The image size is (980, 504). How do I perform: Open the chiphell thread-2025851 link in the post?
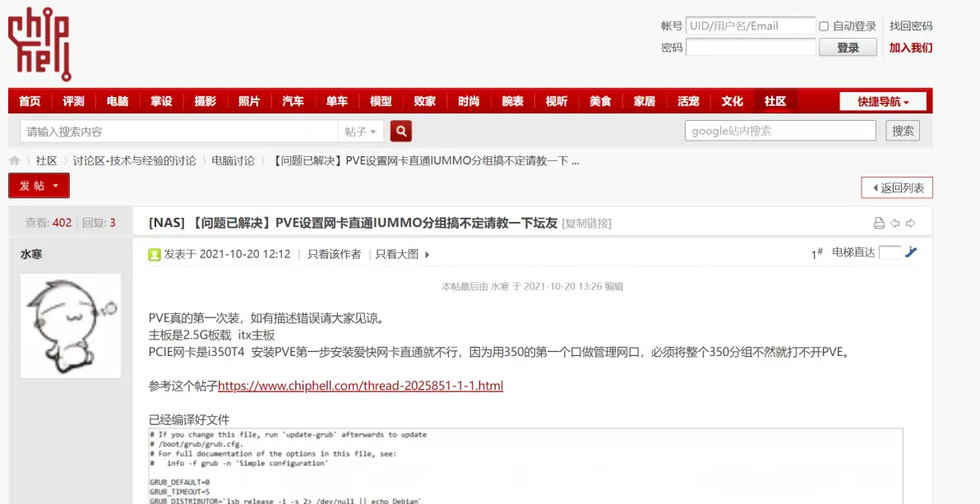362,386
